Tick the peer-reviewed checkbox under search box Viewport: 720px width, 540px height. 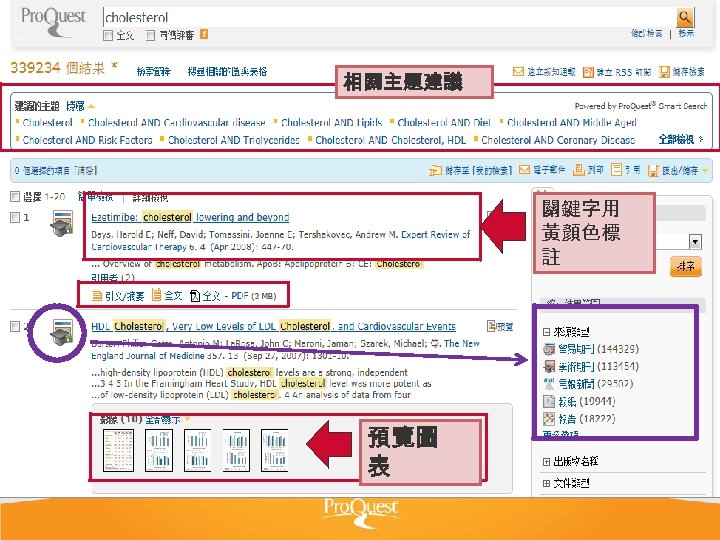(x=150, y=35)
